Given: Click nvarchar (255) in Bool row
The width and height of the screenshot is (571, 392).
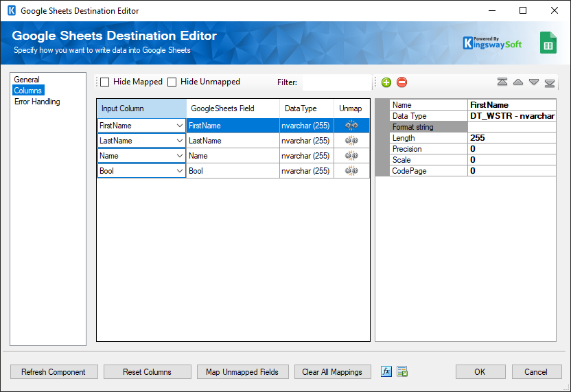Looking at the screenshot, I should coord(307,171).
